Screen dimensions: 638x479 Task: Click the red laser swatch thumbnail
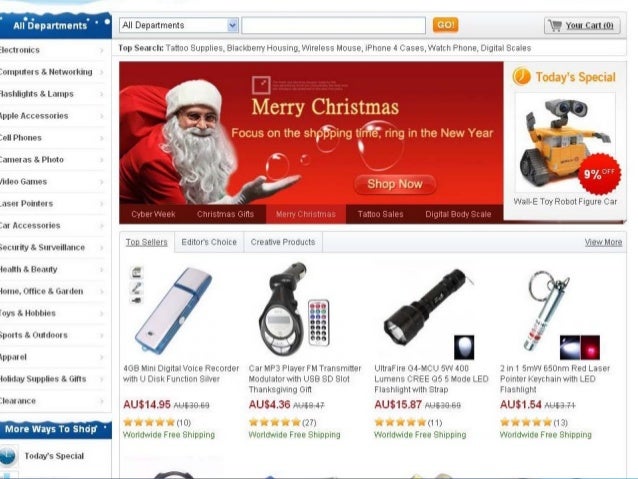tap(590, 347)
